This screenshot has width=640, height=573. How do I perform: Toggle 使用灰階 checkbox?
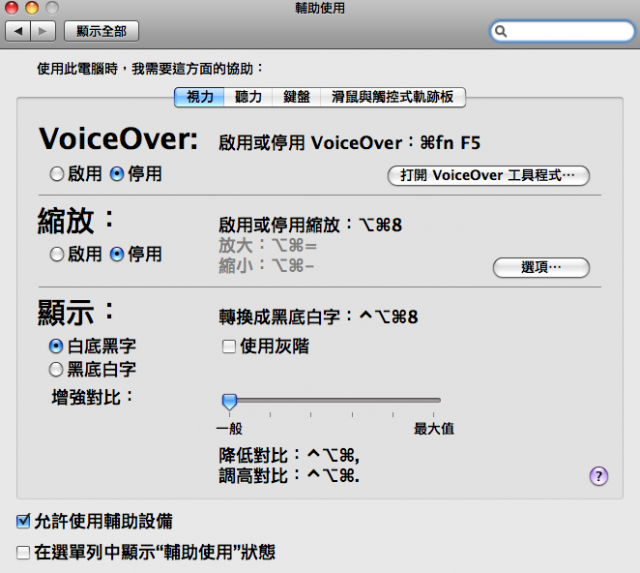229,346
